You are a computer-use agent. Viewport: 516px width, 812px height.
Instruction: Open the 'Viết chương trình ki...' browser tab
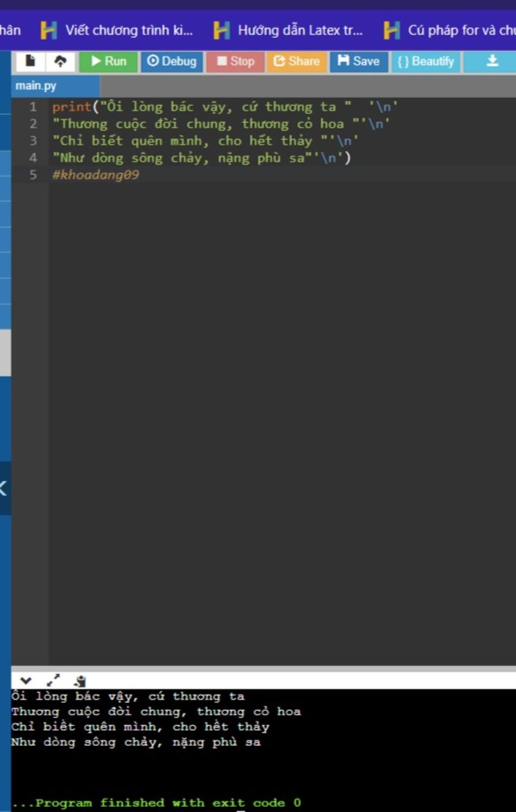tap(117, 30)
